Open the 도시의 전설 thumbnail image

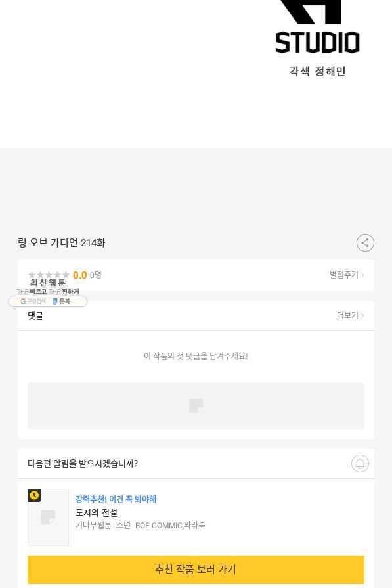(x=49, y=517)
